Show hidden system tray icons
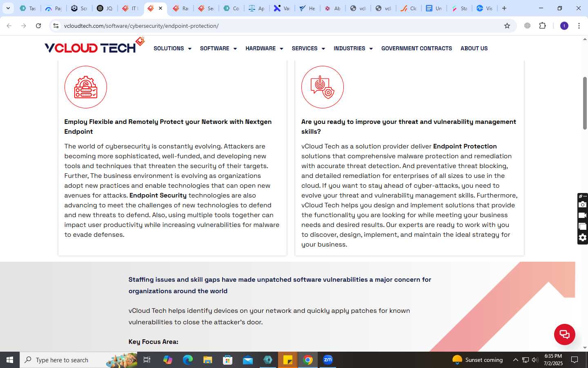588x368 pixels. pyautogui.click(x=515, y=360)
